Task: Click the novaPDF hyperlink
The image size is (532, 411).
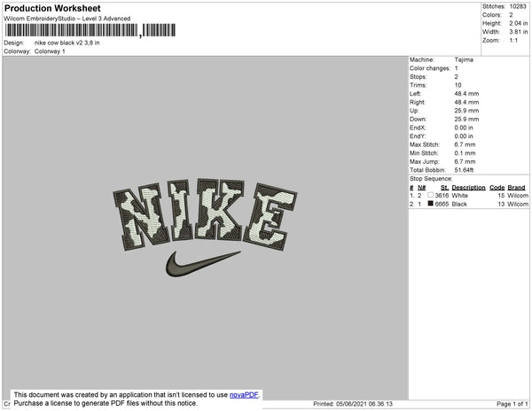Action: click(244, 395)
